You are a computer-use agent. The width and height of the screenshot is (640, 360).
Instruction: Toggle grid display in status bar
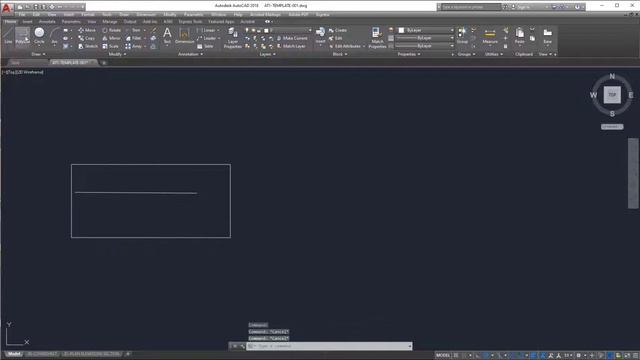click(456, 356)
